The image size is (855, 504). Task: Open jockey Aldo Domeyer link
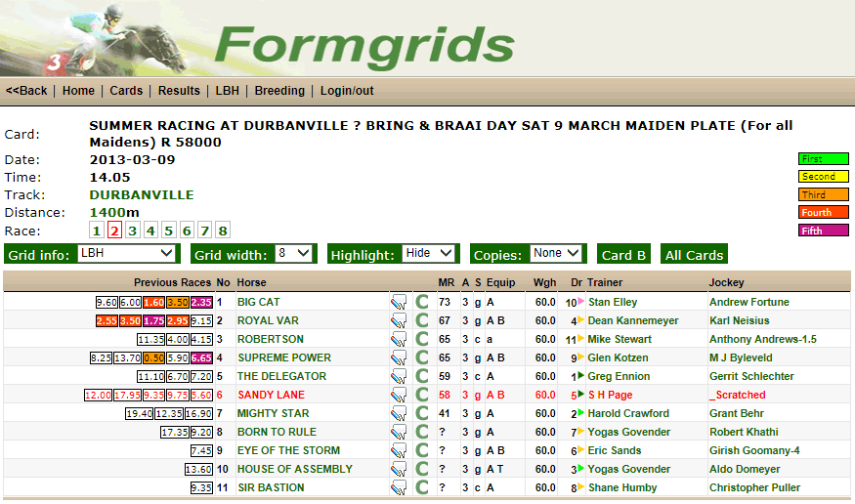pyautogui.click(x=745, y=469)
